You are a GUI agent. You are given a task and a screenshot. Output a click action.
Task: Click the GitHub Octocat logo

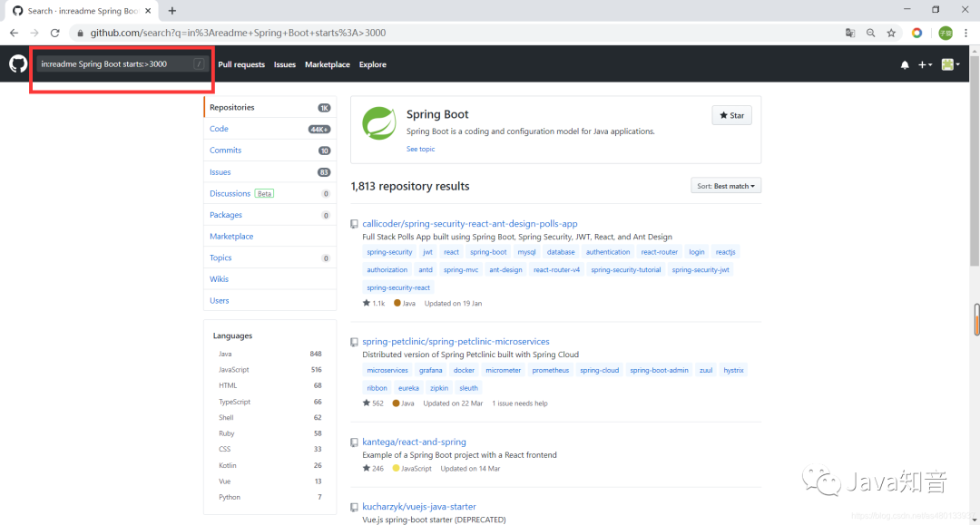tap(18, 63)
